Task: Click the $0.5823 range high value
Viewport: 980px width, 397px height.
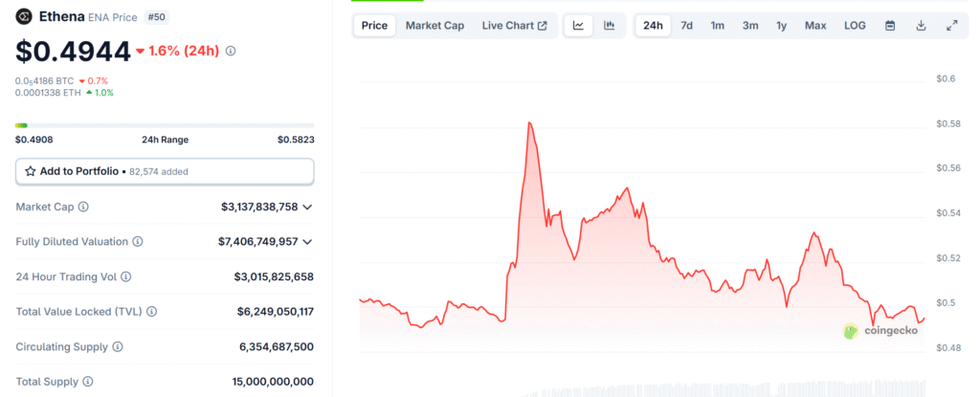Action: tap(296, 140)
